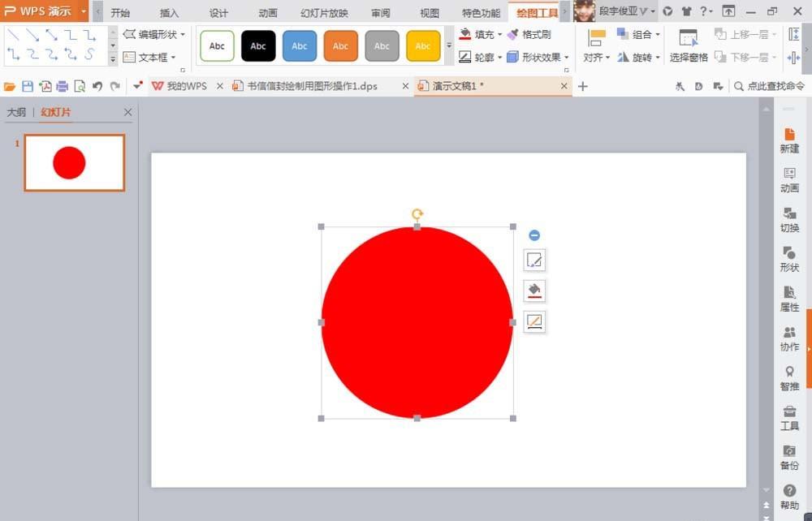Screen dimensions: 812x521
Task: Select the orange Abc shape style swatch
Action: click(x=340, y=46)
